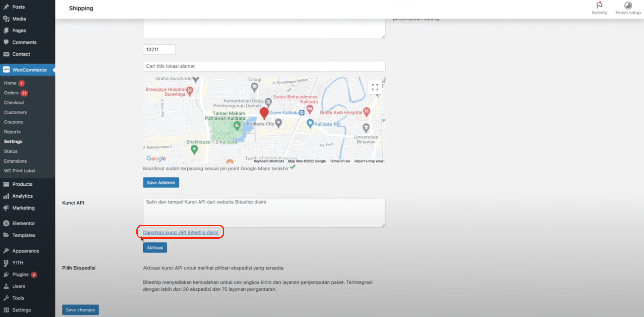Click the WooCommerce logo icon

pos(6,70)
